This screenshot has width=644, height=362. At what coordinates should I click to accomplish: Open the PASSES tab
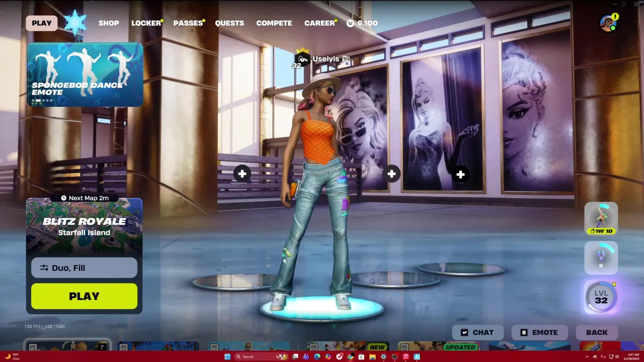click(188, 23)
